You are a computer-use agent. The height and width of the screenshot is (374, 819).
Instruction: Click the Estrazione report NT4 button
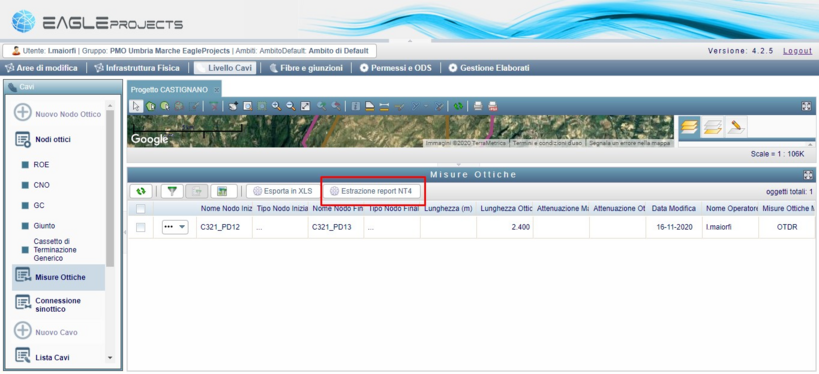(x=372, y=191)
